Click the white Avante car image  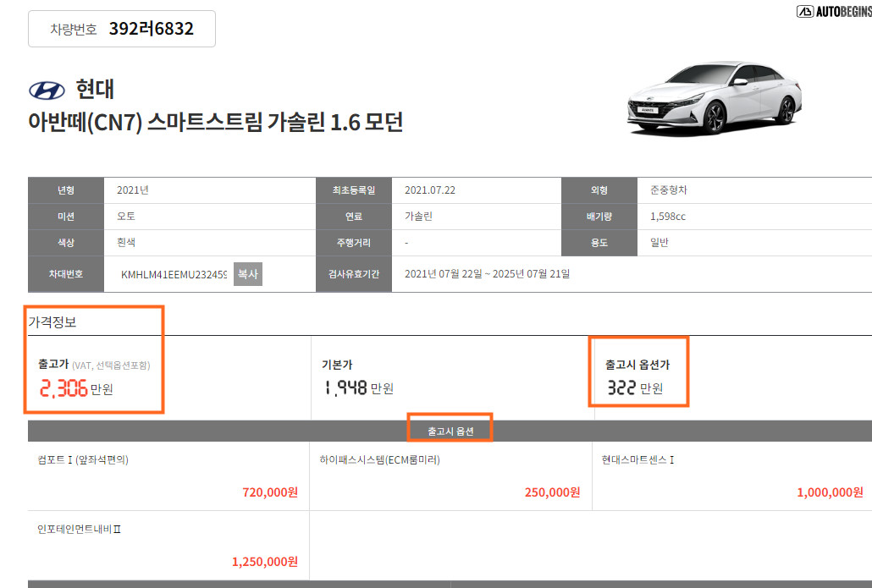point(715,98)
